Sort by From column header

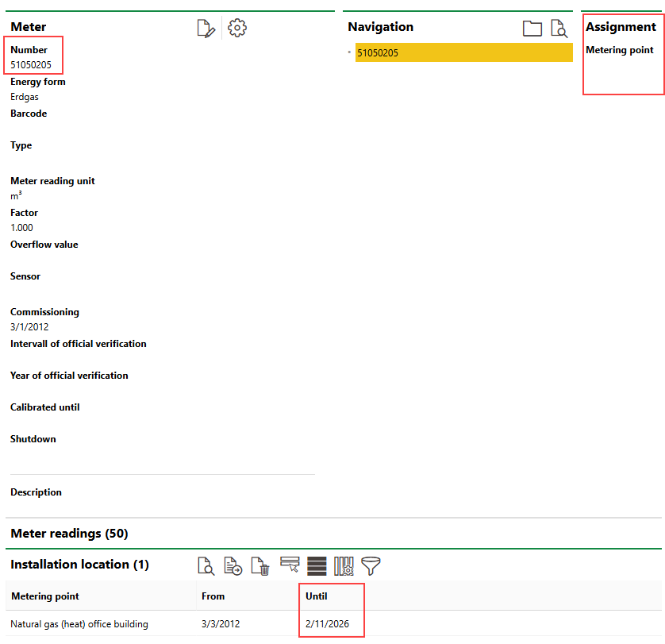[213, 596]
